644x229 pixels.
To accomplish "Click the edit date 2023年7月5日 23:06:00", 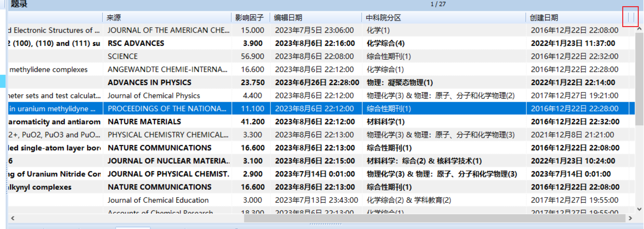I will [314, 30].
